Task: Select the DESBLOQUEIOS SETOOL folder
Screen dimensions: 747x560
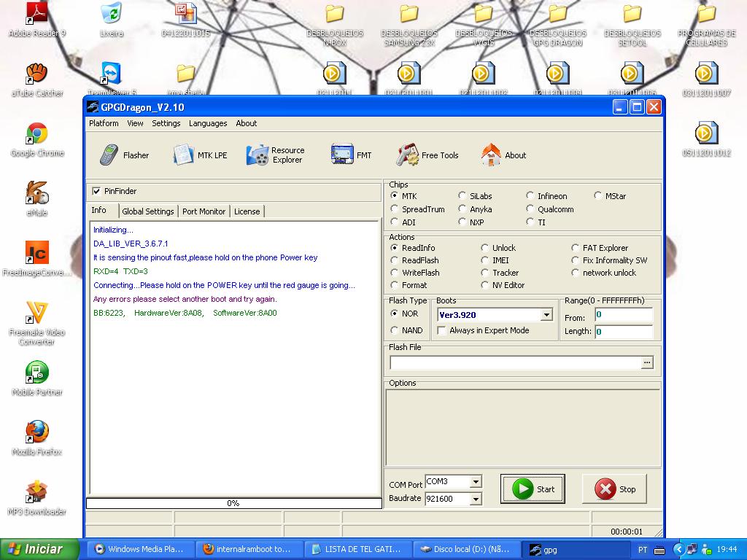Action: point(632,24)
